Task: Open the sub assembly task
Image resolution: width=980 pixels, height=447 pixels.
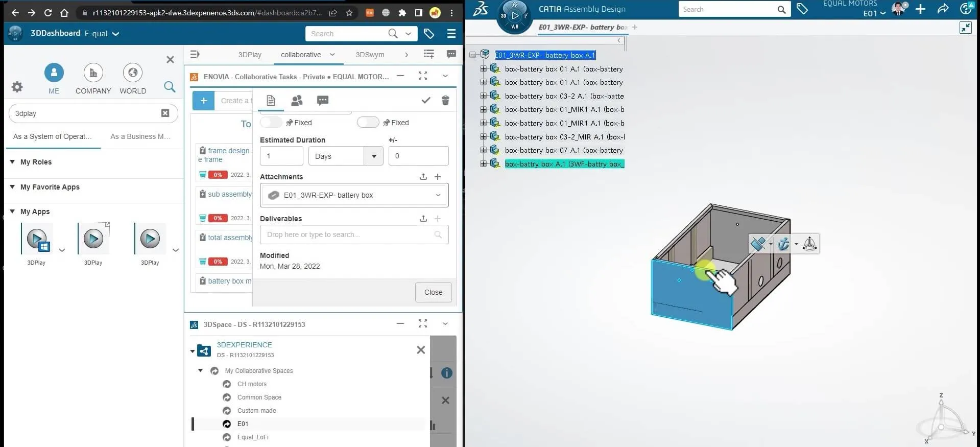Action: [230, 194]
